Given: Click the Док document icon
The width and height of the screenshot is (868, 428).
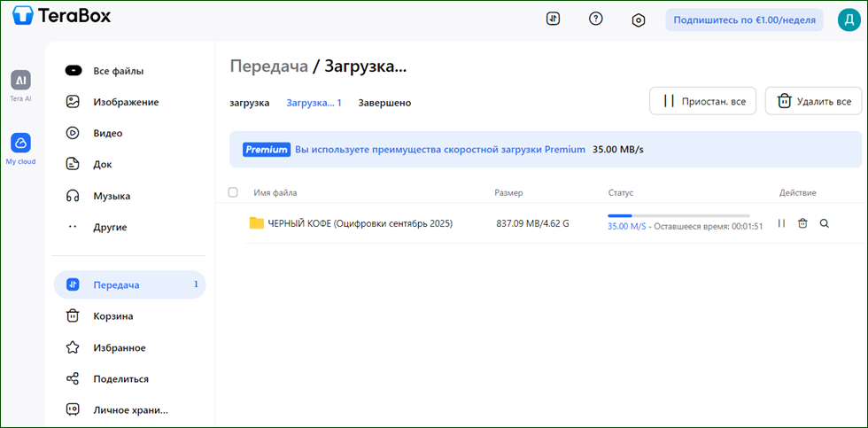Looking at the screenshot, I should coord(73,164).
